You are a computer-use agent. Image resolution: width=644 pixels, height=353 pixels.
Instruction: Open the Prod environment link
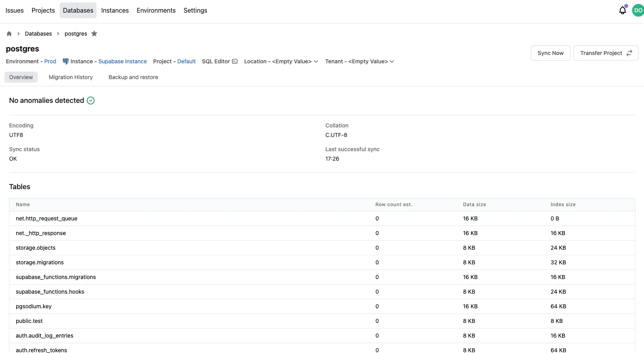tap(50, 61)
